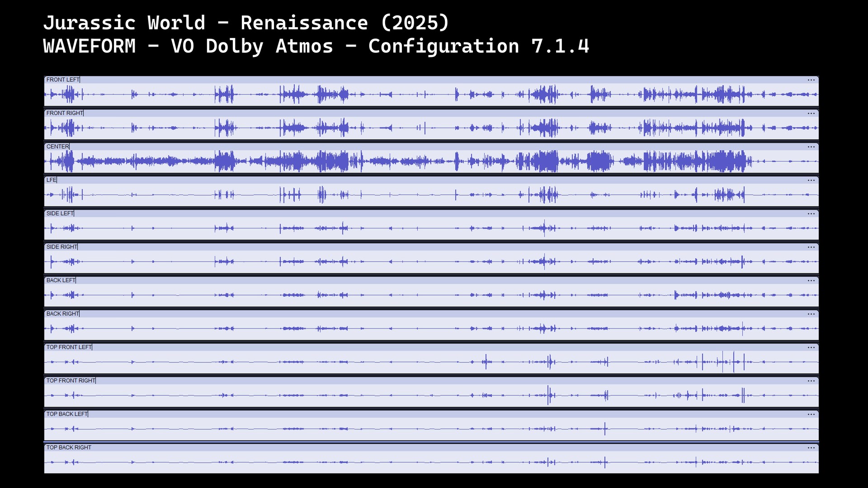Open the LFE track options menu
868x488 pixels.
coord(811,180)
